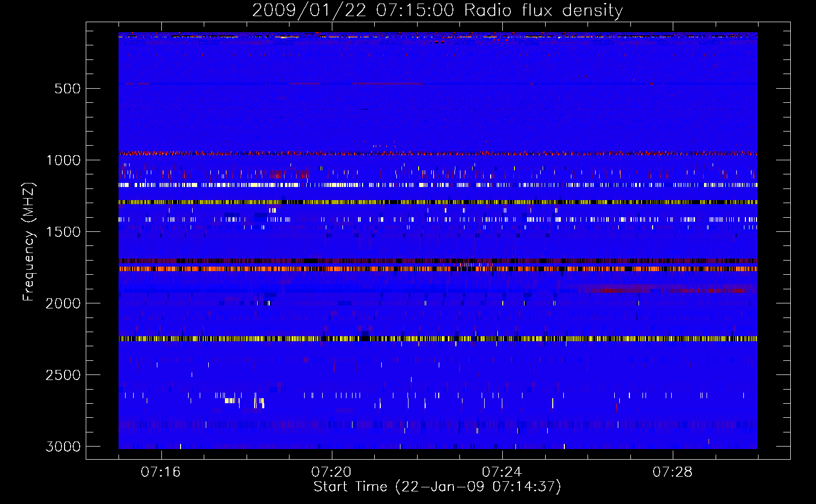Screen dimensions: 816x504
Task: Click the 'Start Time (22-Jan-09 07:14:37)' label
Action: coord(437,487)
